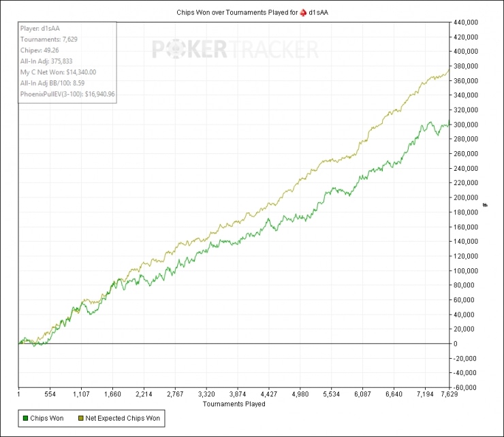Click the 7,629 x-axis label
The image size is (504, 437).
[x=450, y=394]
